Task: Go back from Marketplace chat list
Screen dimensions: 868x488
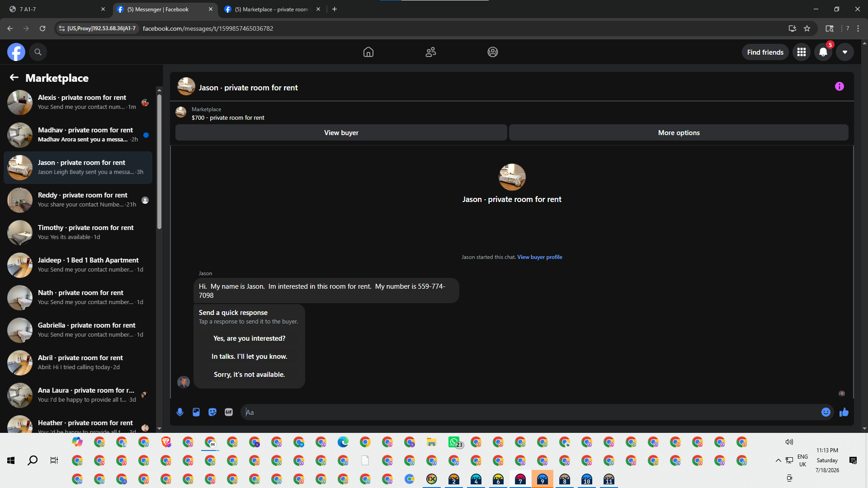Action: [14, 78]
